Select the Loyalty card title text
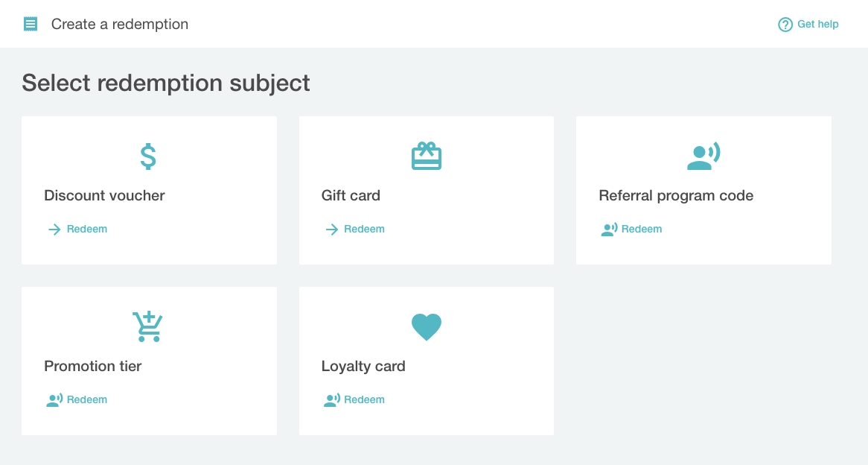Image resolution: width=868 pixels, height=465 pixels. tap(363, 367)
